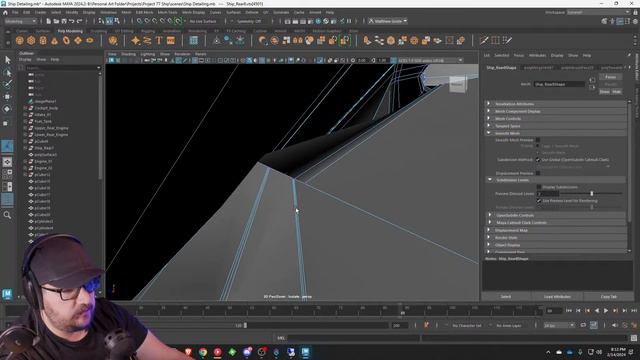Toggle Smooth Mesh Preview checkbox
This screenshot has width=640, height=360.
point(538,140)
